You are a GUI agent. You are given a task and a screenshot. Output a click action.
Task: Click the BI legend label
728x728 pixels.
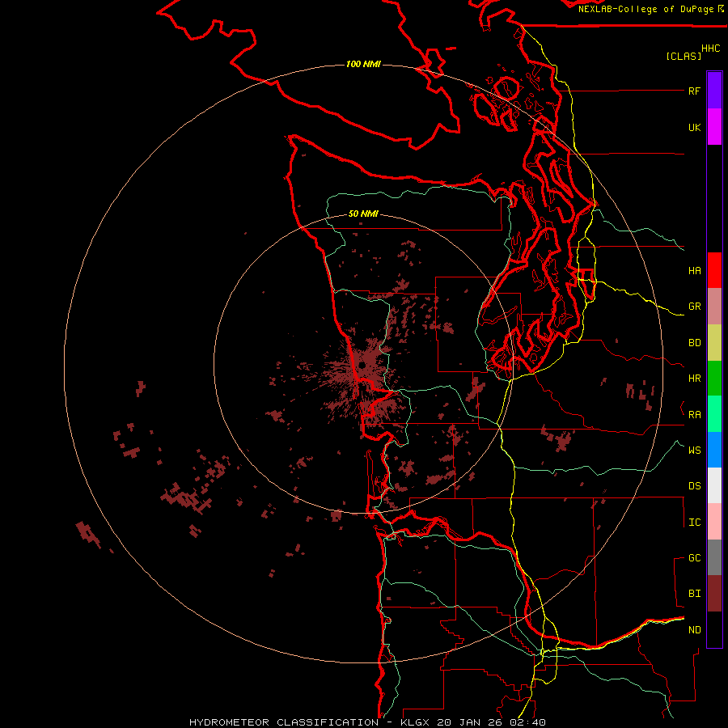click(694, 594)
